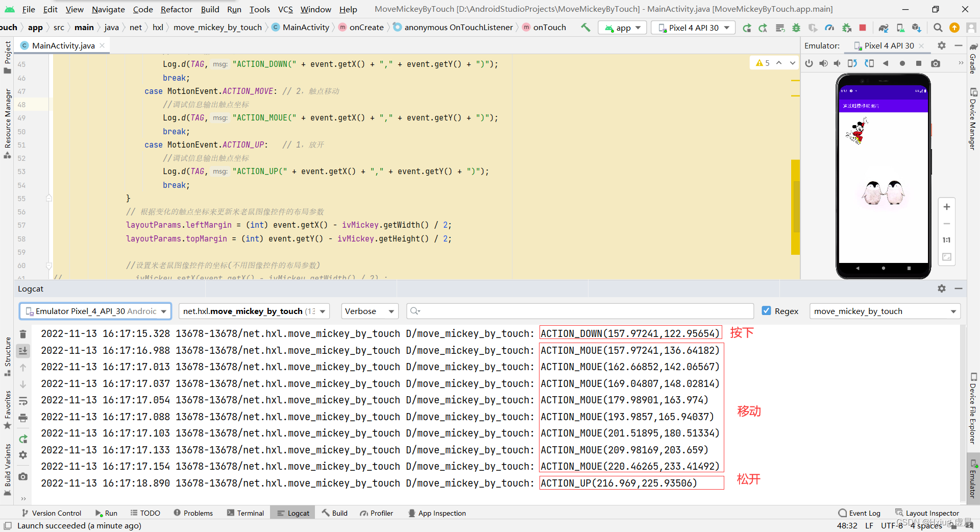Viewport: 980px width, 532px height.
Task: Click the Rerun app icon
Action: tap(747, 28)
